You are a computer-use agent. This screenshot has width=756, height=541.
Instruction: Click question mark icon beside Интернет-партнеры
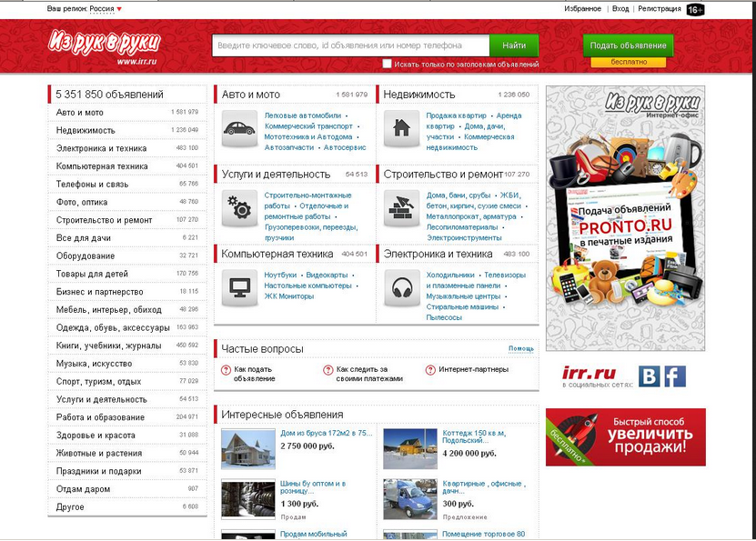[430, 370]
